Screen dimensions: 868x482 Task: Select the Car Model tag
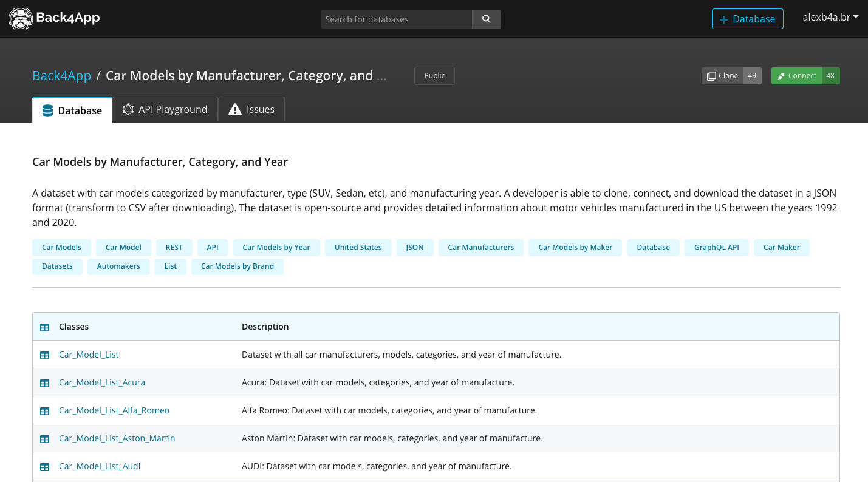pyautogui.click(x=123, y=248)
